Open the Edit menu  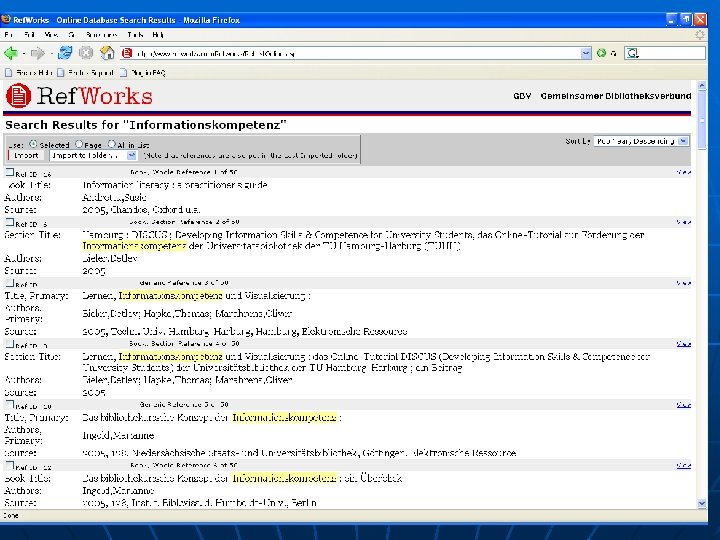30,34
